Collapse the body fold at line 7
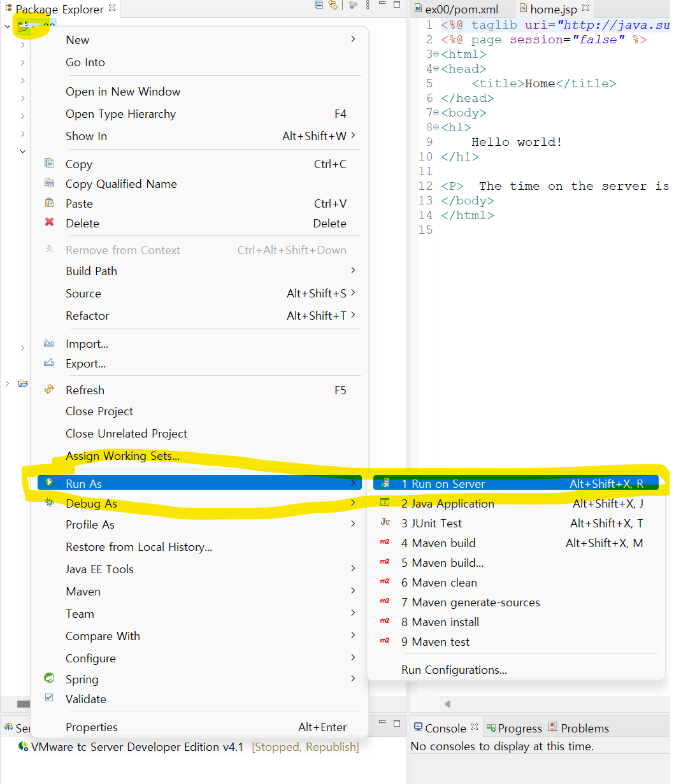674x784 pixels. [436, 113]
